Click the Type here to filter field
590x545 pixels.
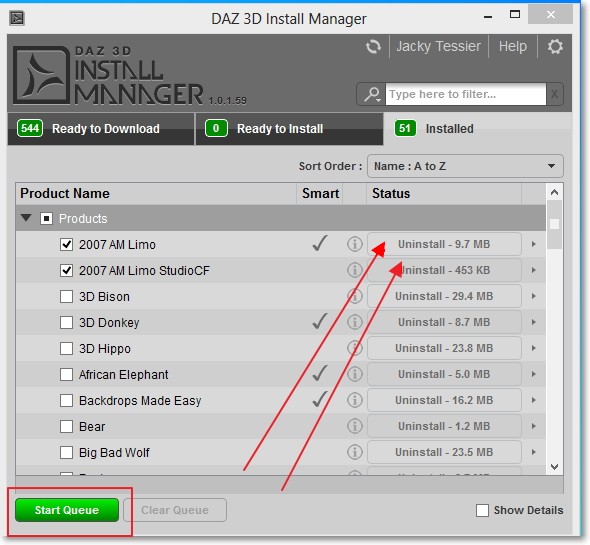(466, 94)
